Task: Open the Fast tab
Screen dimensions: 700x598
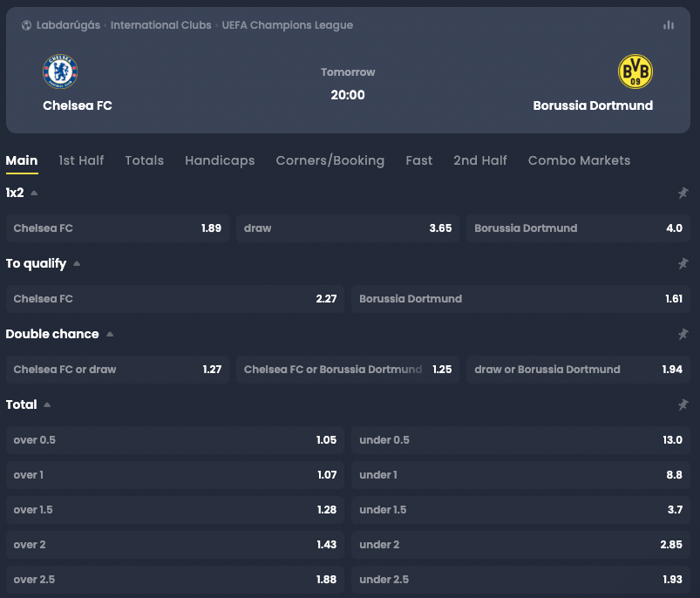Action: (x=418, y=160)
